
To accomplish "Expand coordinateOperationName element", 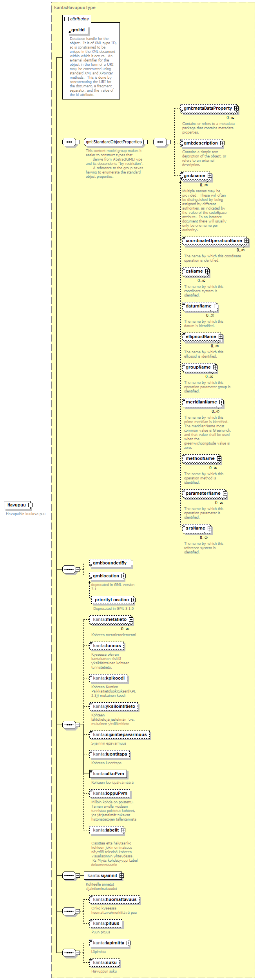I will pos(246,240).
